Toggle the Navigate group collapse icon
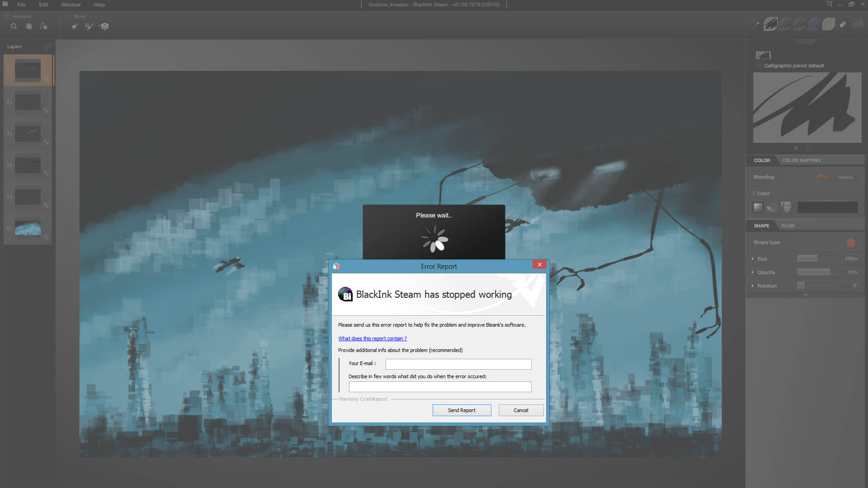The image size is (868, 488). click(7, 16)
